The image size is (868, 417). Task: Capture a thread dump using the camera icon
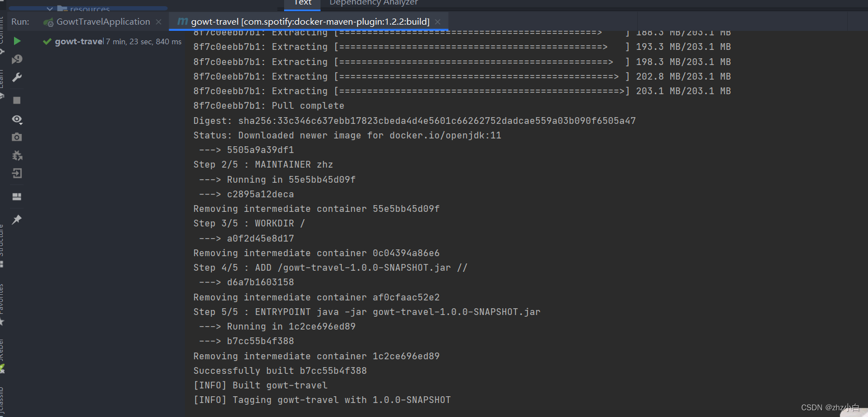[16, 136]
